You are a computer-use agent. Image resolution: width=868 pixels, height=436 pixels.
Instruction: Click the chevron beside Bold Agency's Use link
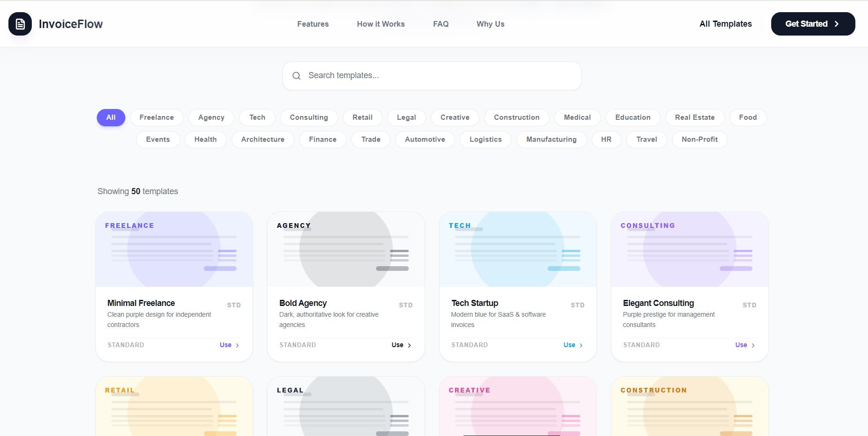[x=409, y=345]
